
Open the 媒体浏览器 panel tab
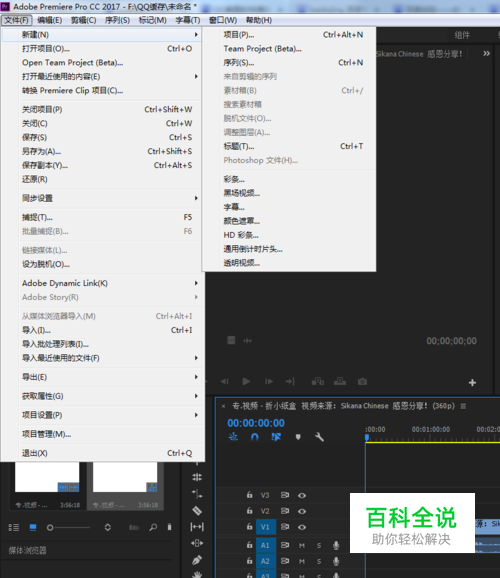click(x=28, y=550)
